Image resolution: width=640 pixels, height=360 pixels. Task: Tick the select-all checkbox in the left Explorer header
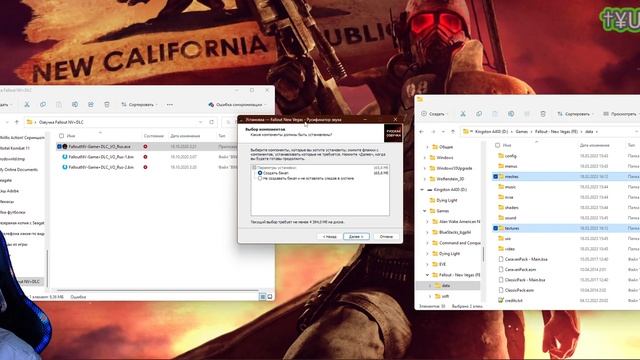click(x=61, y=136)
